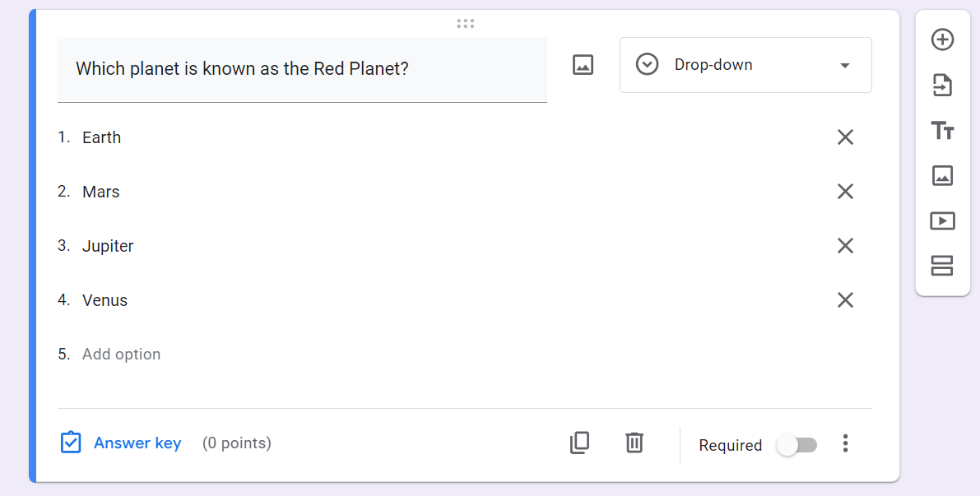
Task: Open the three-dot more options menu
Action: [x=845, y=444]
